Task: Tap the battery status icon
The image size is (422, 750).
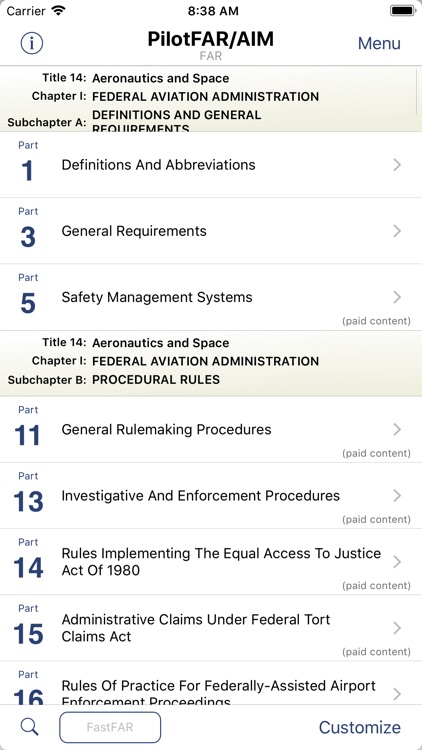Action: pos(402,11)
